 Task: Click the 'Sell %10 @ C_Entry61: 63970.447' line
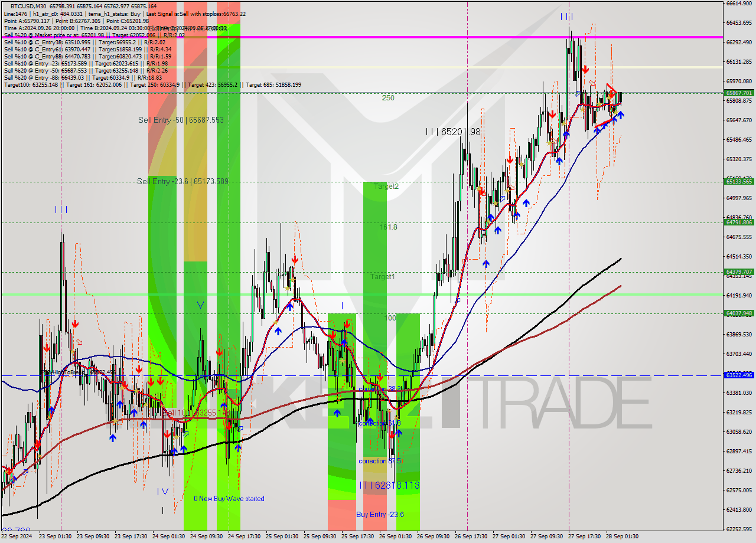[87, 49]
